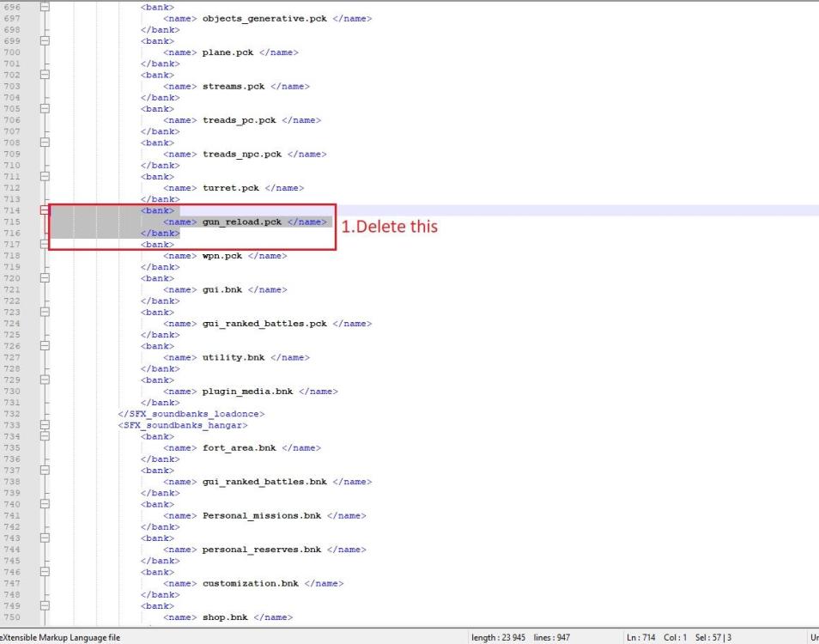Collapse the SFX_soundbanks_hangar fold at line 733
This screenshot has width=819, height=644.
click(x=45, y=425)
